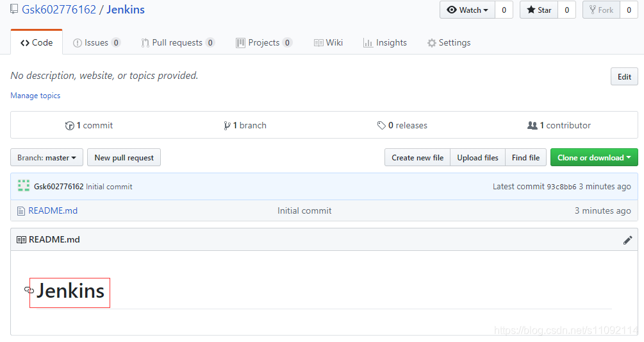Click the Manage topics link
Image resolution: width=644 pixels, height=342 pixels.
(35, 96)
